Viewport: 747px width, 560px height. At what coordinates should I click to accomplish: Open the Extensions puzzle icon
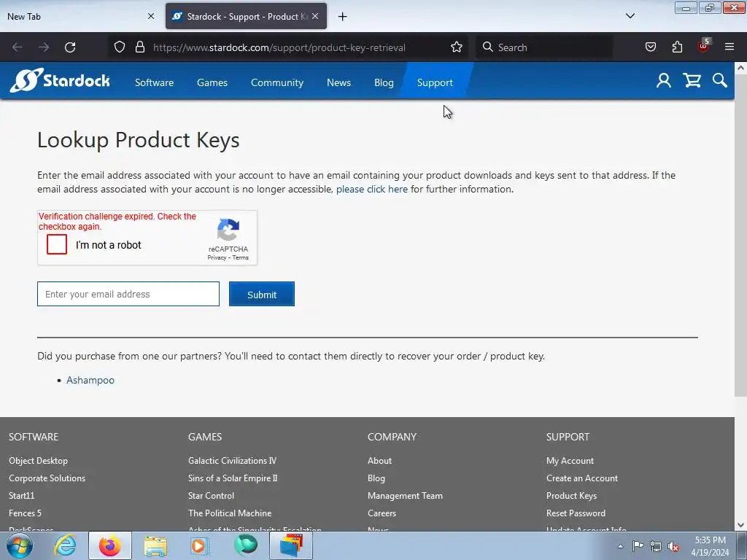click(677, 47)
